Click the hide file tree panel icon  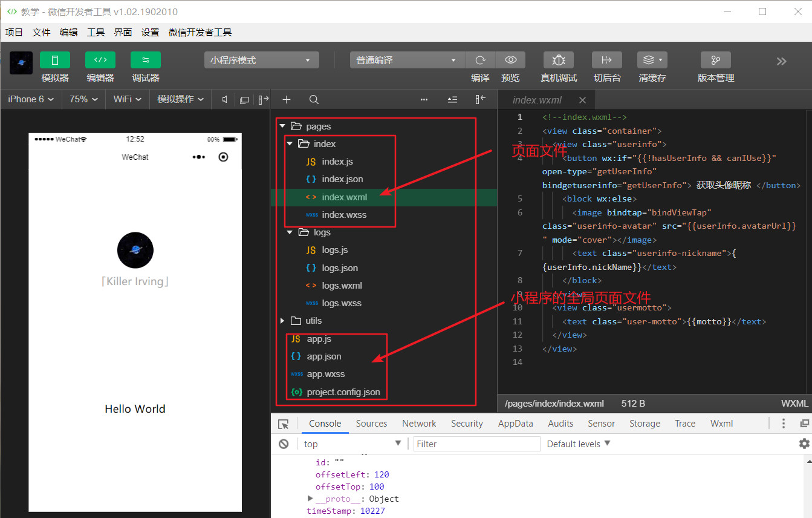(x=481, y=100)
